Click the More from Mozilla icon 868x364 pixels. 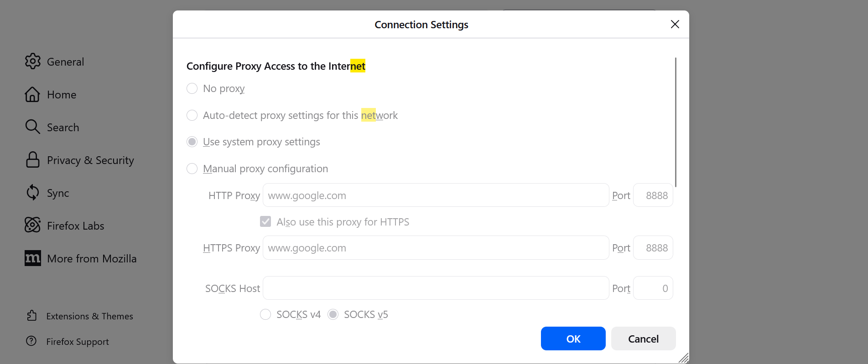coord(32,258)
